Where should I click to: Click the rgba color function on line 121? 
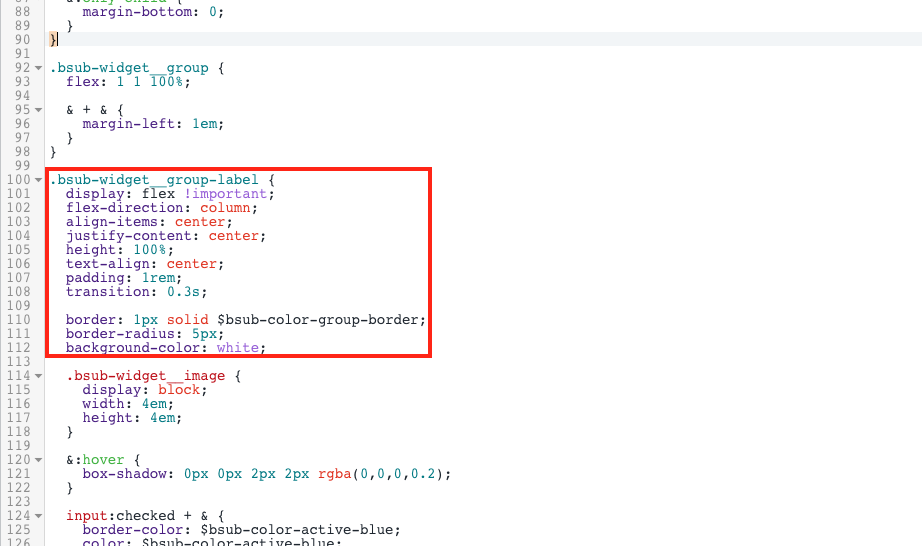[335, 474]
